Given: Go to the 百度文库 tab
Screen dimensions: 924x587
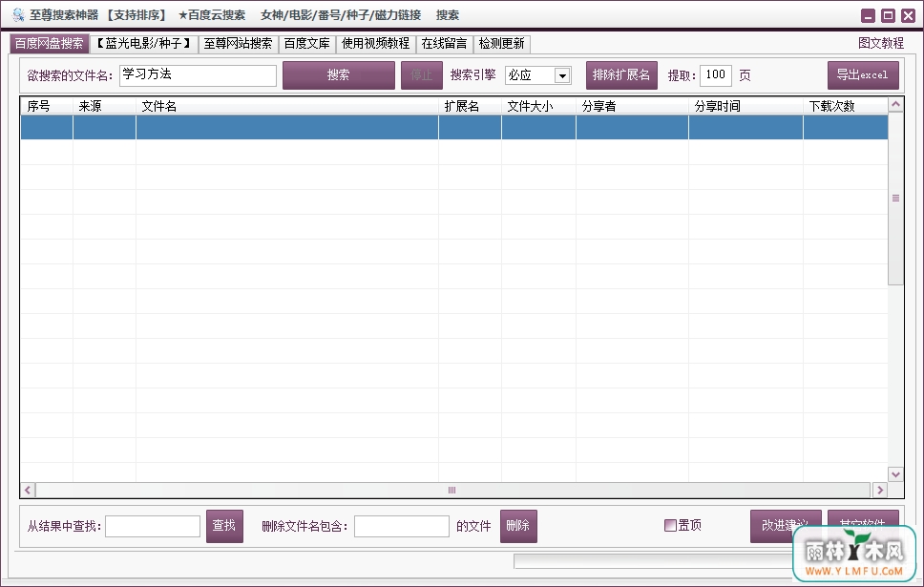Looking at the screenshot, I should [x=307, y=44].
